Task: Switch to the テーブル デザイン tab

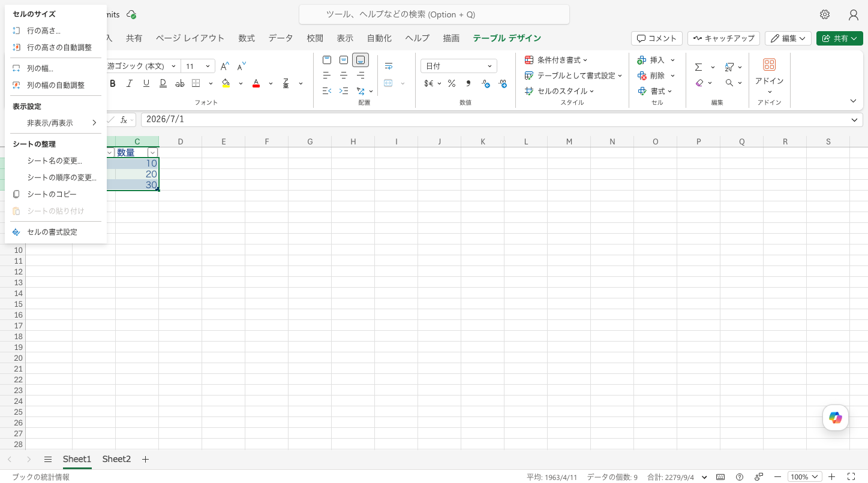Action: point(507,38)
